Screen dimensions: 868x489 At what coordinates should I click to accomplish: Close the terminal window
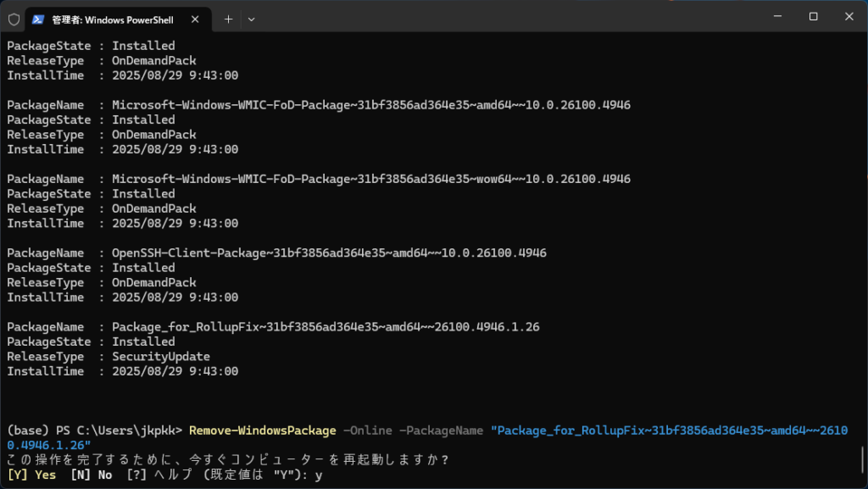pyautogui.click(x=849, y=16)
